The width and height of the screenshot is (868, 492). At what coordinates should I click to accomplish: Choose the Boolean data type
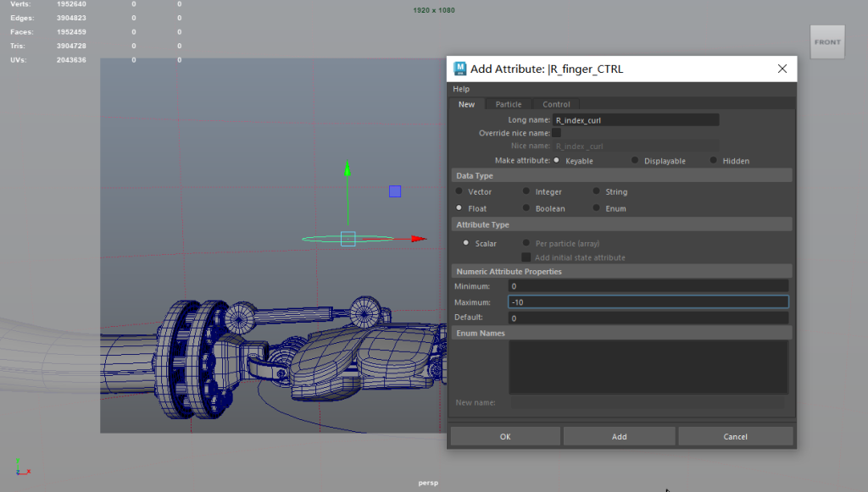pyautogui.click(x=526, y=207)
